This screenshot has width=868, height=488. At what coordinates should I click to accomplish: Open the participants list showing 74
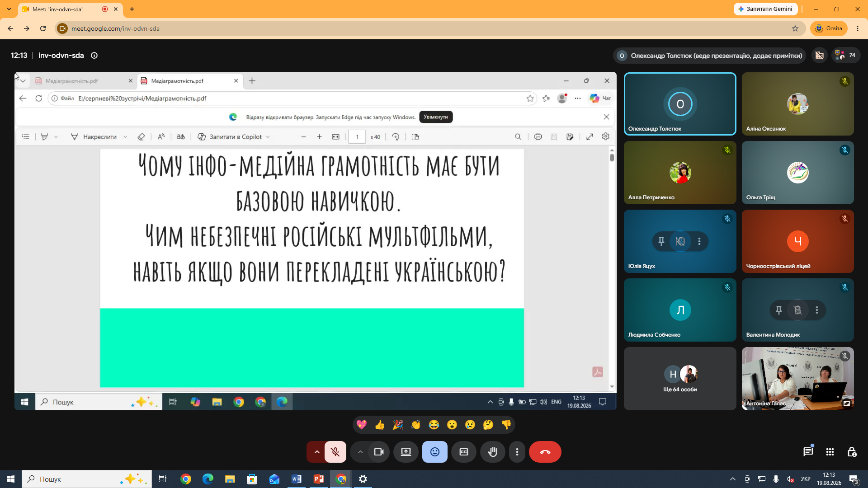tap(846, 56)
